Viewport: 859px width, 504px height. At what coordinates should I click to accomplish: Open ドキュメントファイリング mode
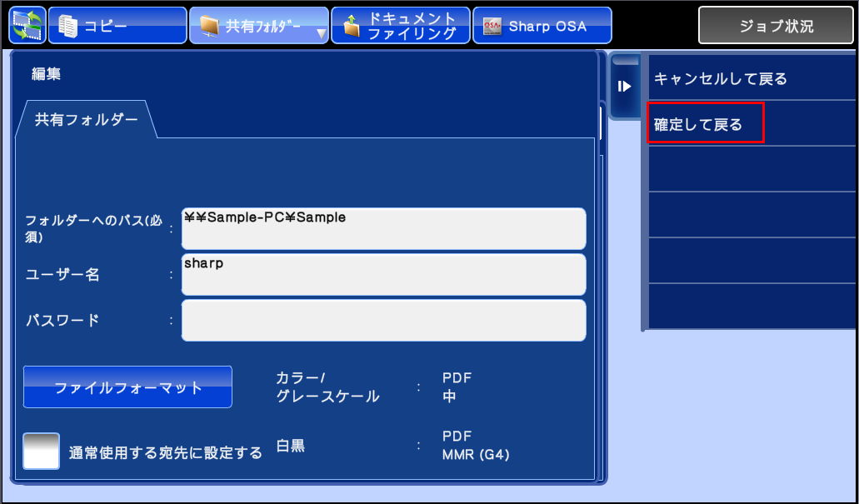(400, 26)
